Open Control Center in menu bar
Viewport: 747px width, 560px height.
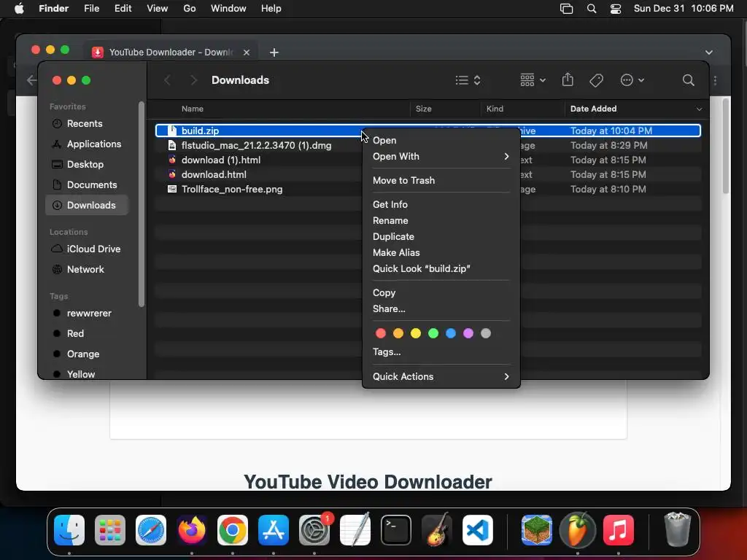tap(616, 9)
